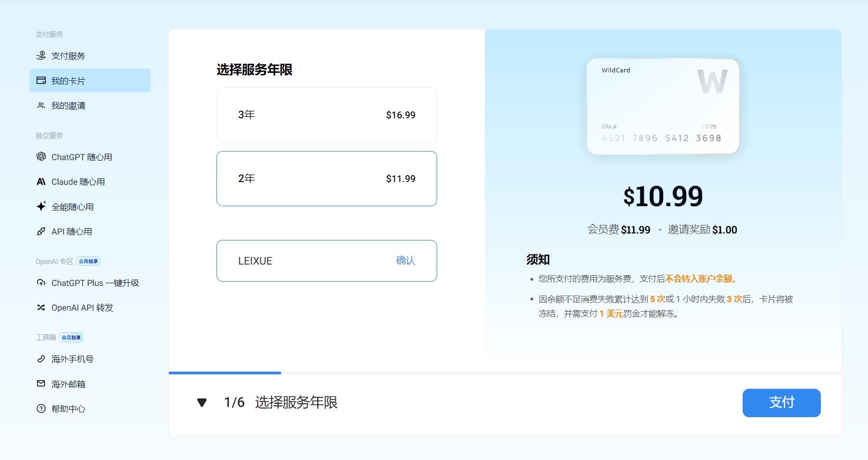868x460 pixels.
Task: Click the card icon beside 我的卡片
Action: [x=41, y=81]
